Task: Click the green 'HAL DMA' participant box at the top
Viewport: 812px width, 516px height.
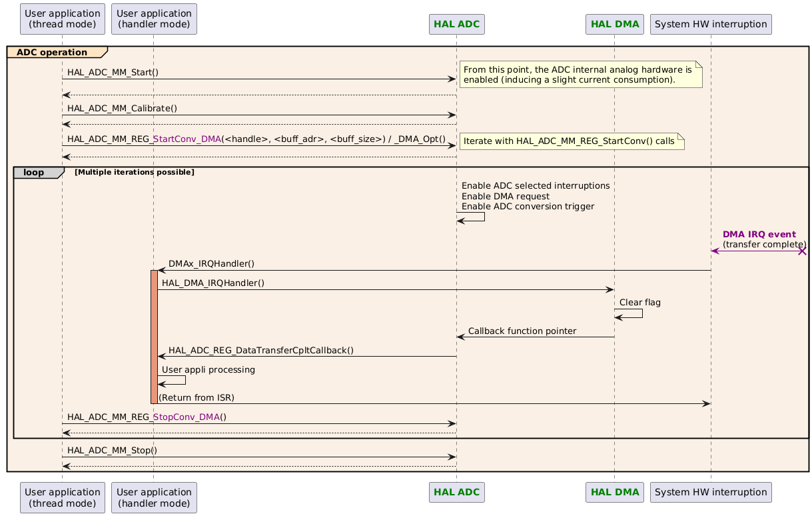Action: point(615,24)
